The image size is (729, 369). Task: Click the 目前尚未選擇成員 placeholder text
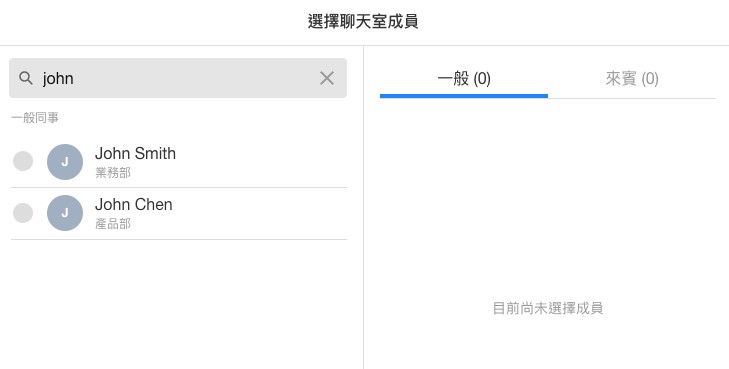[x=548, y=308]
